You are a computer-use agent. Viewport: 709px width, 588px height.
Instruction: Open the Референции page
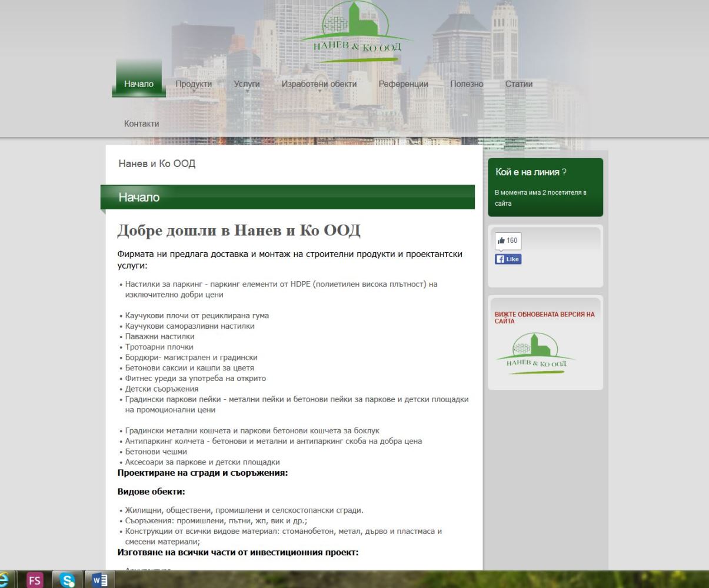[403, 84]
